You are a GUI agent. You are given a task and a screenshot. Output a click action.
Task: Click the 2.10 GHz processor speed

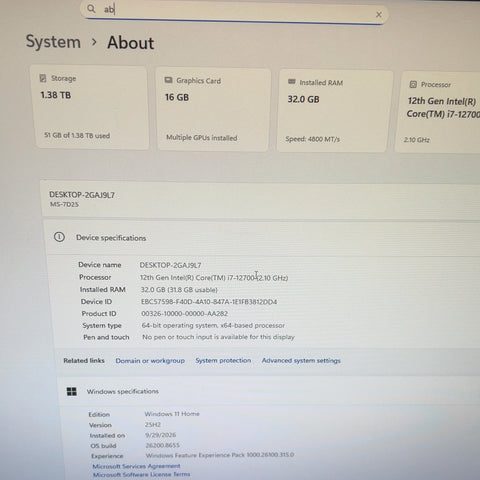tap(417, 140)
